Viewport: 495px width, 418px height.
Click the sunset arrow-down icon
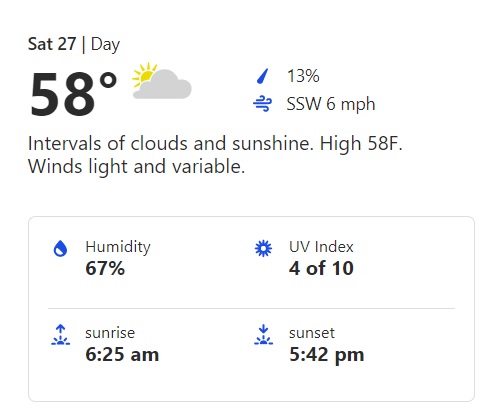point(263,335)
